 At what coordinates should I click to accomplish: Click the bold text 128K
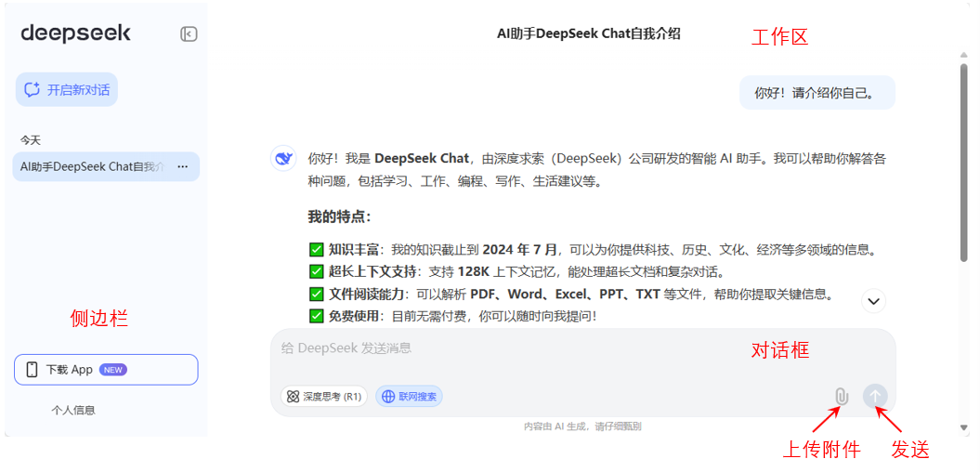tap(474, 272)
